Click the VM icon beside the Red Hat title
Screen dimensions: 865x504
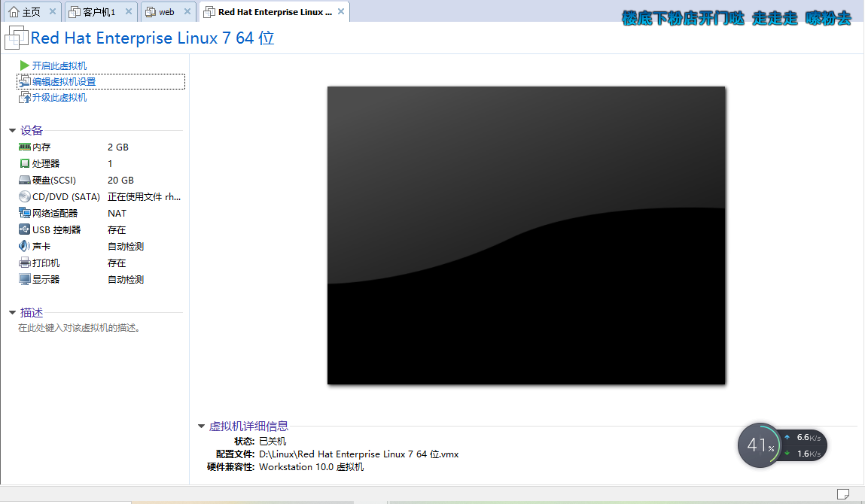click(x=16, y=38)
